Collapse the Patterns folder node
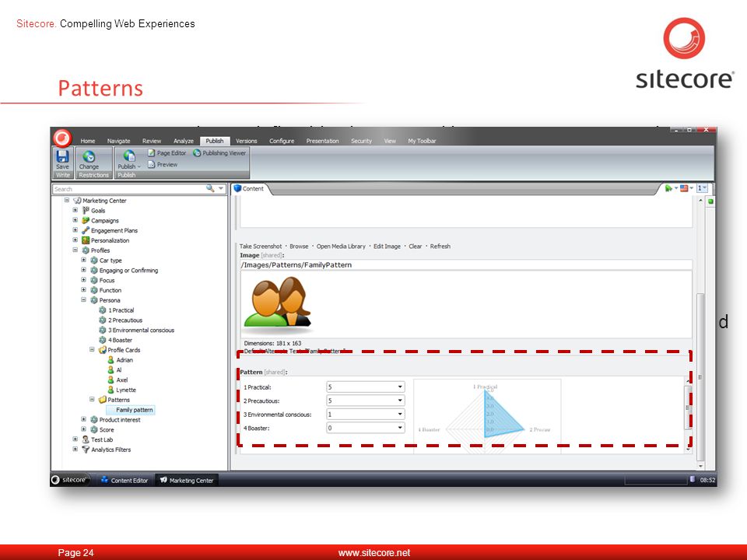Screen dimensions: 747x560 point(92,400)
